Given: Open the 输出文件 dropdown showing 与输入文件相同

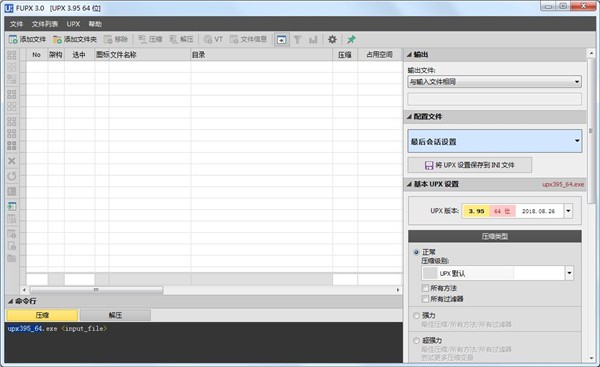Looking at the screenshot, I should (494, 82).
